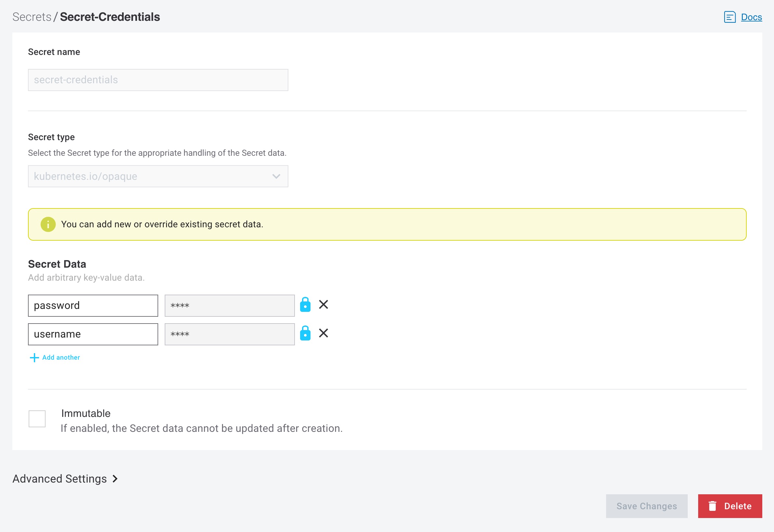Enable the Immutable checkbox
The width and height of the screenshot is (774, 532).
click(37, 419)
